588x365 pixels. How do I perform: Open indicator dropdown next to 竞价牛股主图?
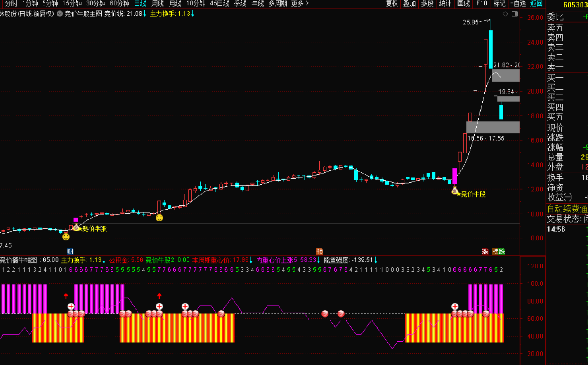pyautogui.click(x=60, y=14)
